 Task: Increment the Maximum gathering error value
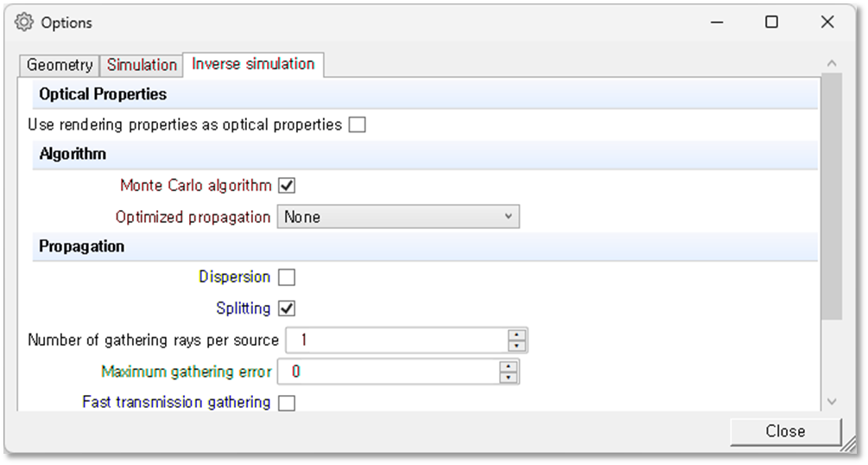[x=509, y=367]
